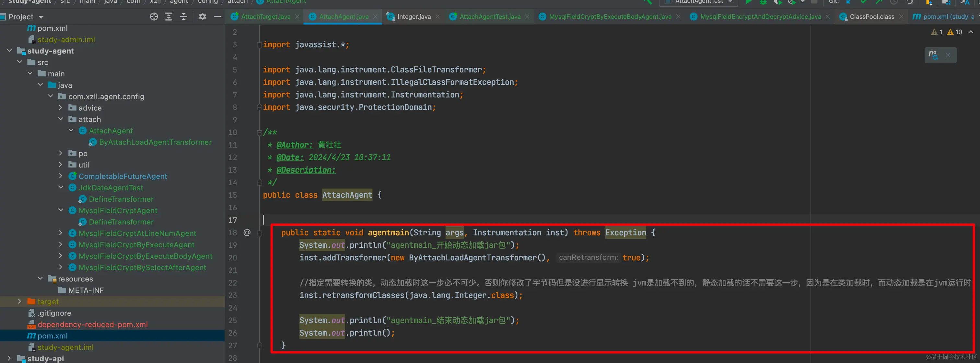
Task: Close the AttachTarget.java tab
Action: click(x=297, y=17)
